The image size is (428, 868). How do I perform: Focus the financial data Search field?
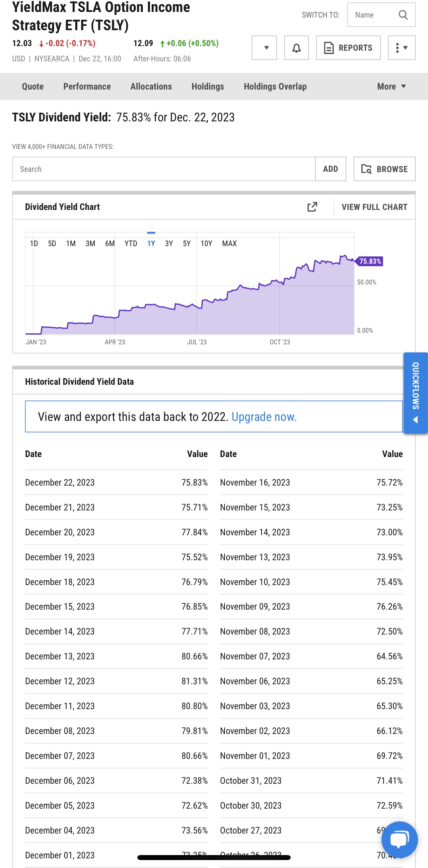click(x=164, y=169)
